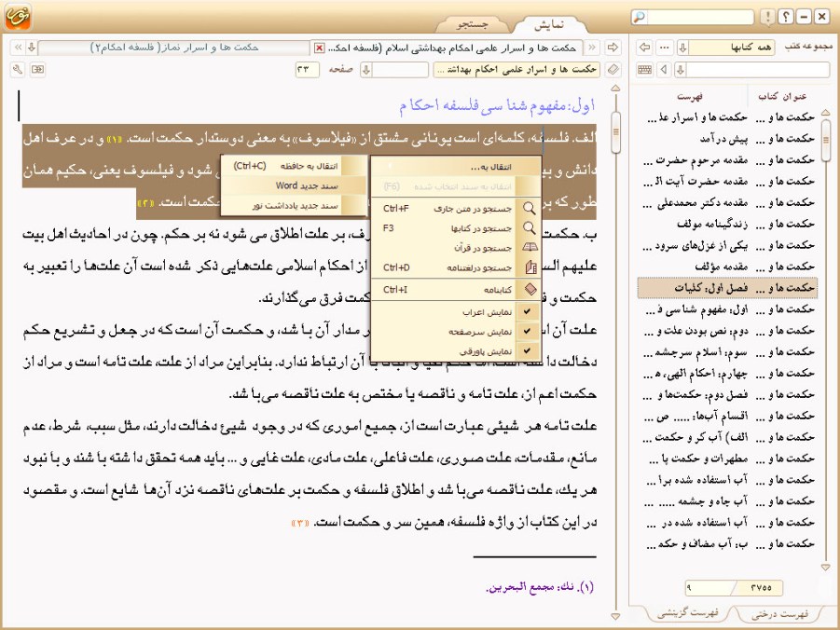Click the wrench settings icon
The height and width of the screenshot is (630, 840).
click(x=18, y=70)
